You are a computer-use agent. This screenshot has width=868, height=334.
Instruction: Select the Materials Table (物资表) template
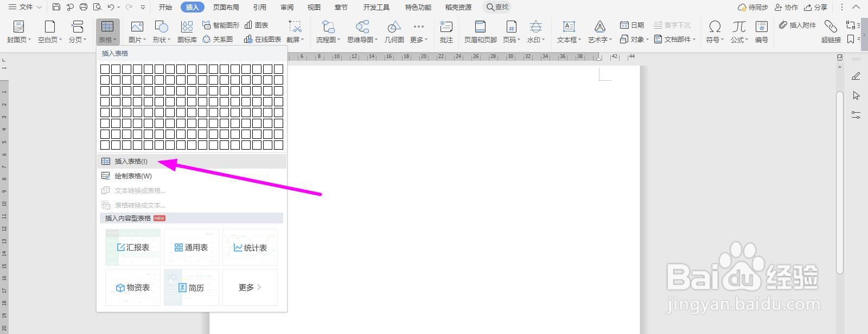133,287
